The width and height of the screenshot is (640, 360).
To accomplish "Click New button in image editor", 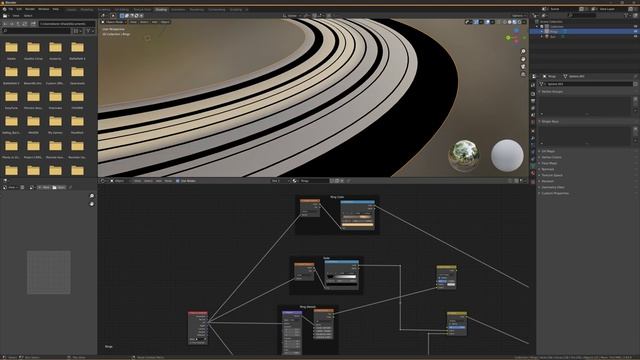I will pyautogui.click(x=45, y=187).
